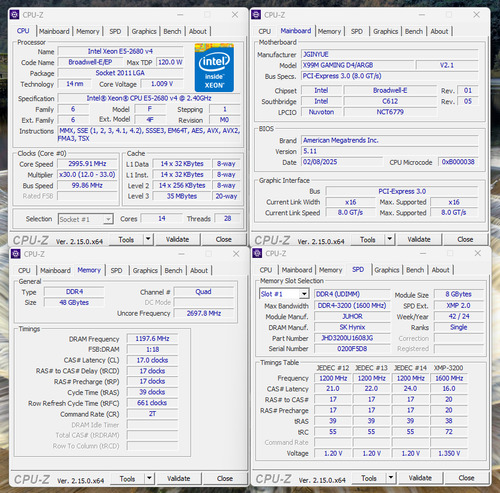
Task: Open the About tab in the CPU window
Action: tap(198, 31)
